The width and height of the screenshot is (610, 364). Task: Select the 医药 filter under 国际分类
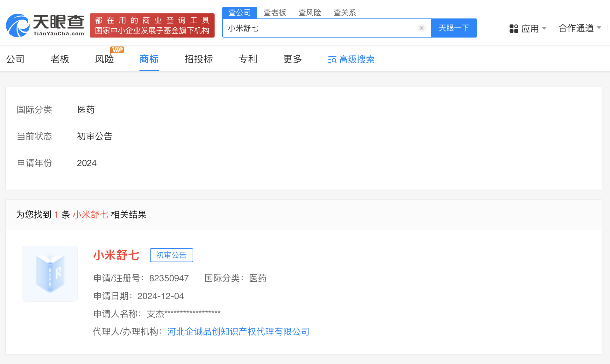tap(86, 110)
